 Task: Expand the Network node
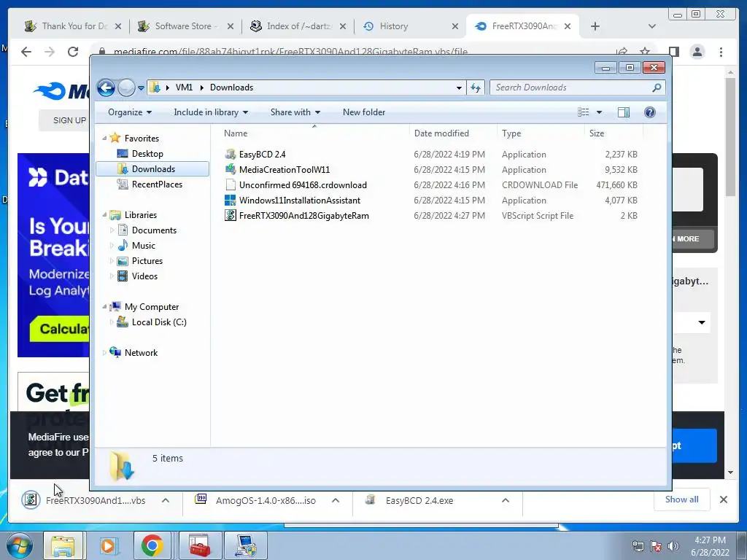[x=104, y=353]
